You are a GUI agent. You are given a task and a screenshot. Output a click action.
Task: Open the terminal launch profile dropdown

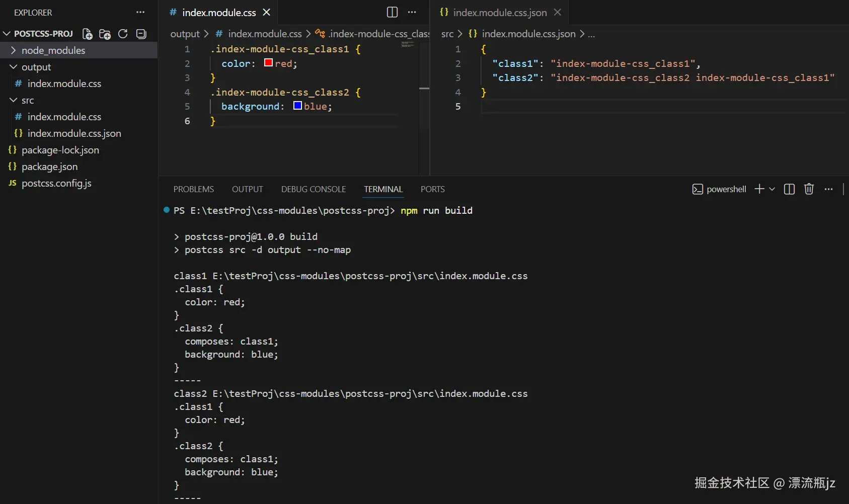[x=771, y=189]
